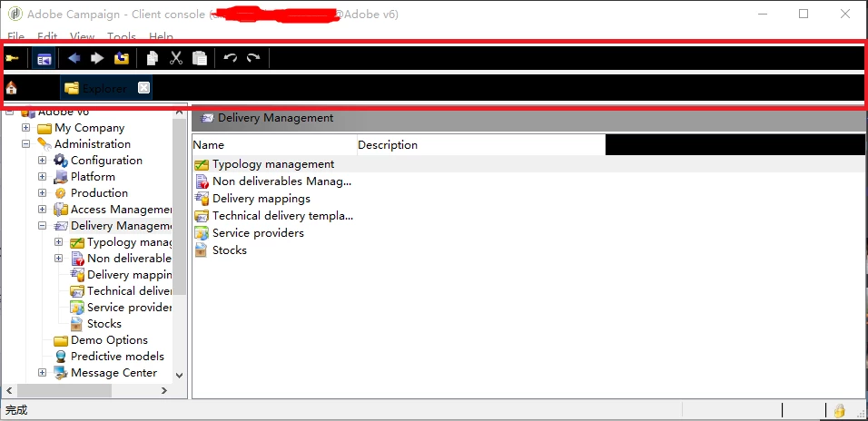Click the padlock icon in status bar
Screen dimensions: 868x421
[x=840, y=410]
